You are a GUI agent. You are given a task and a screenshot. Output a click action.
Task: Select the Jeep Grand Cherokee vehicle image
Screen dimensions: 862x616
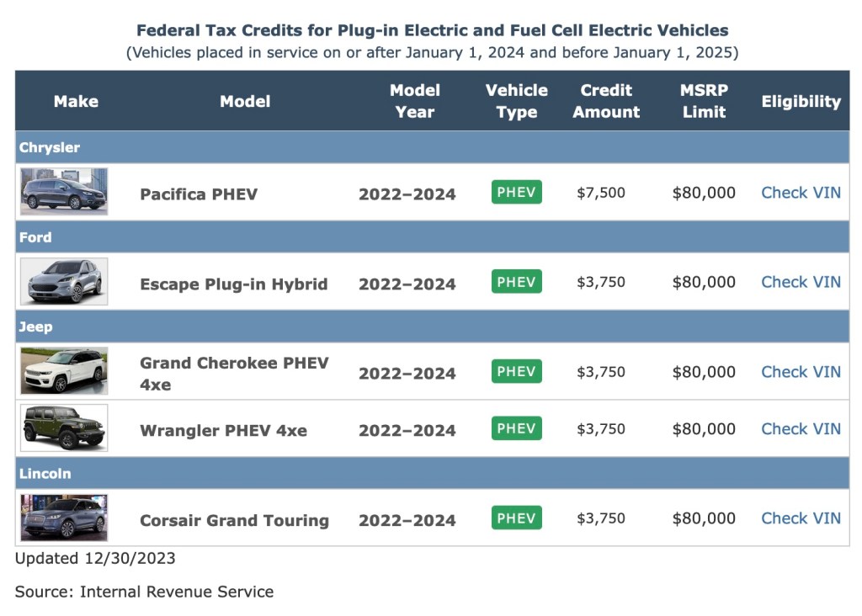click(x=64, y=371)
